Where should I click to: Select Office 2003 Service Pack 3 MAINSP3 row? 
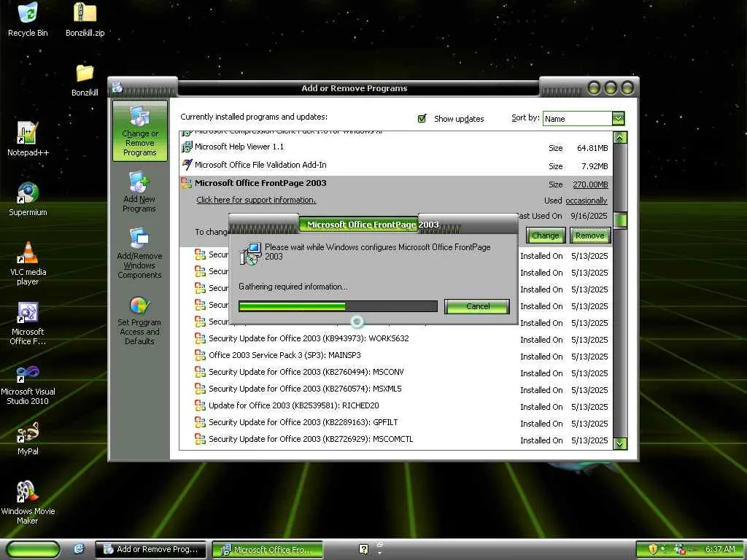click(396, 355)
